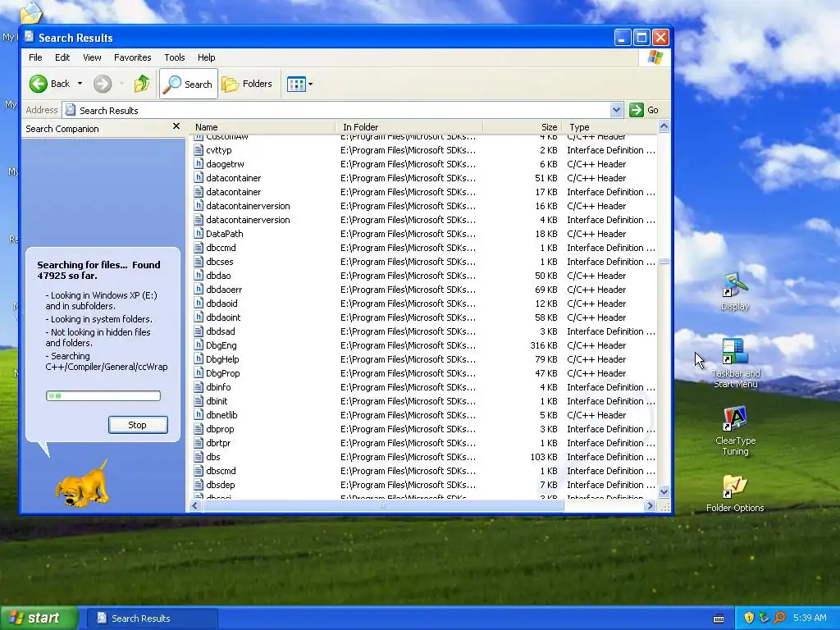The height and width of the screenshot is (630, 840).
Task: Click the Back arrow icon
Action: [x=38, y=84]
